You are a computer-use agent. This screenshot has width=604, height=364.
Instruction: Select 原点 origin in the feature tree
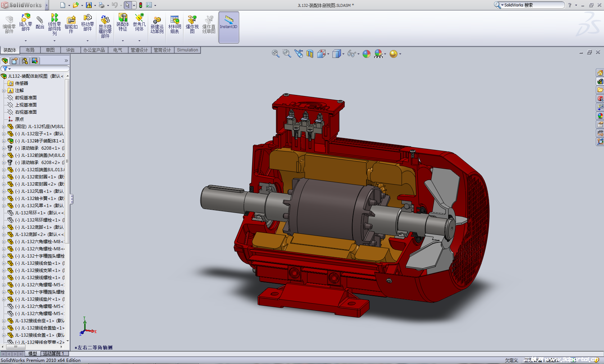(19, 119)
